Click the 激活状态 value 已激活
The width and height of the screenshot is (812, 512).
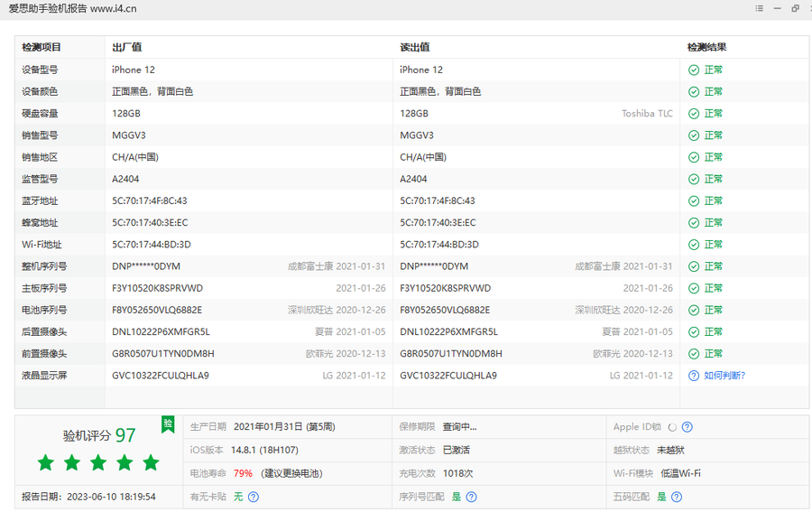457,451
